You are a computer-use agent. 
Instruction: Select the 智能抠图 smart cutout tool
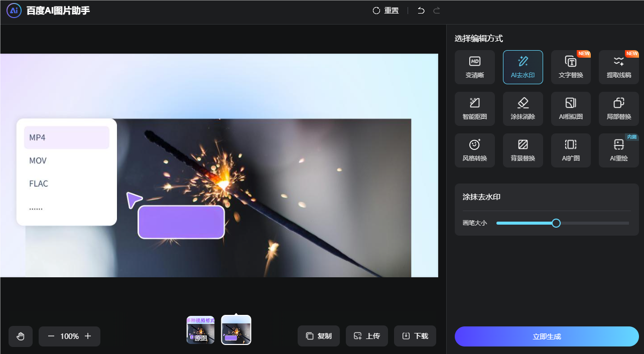tap(474, 109)
